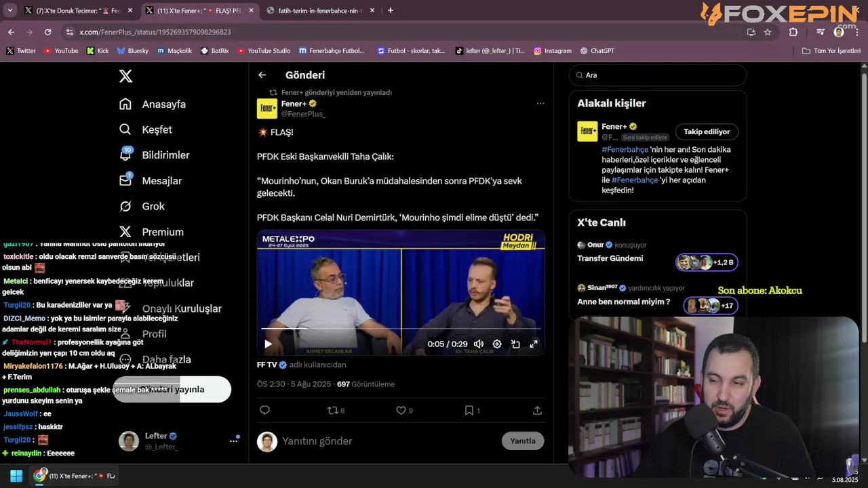The image size is (868, 488).
Task: Bookmark this page star icon
Action: 768,32
